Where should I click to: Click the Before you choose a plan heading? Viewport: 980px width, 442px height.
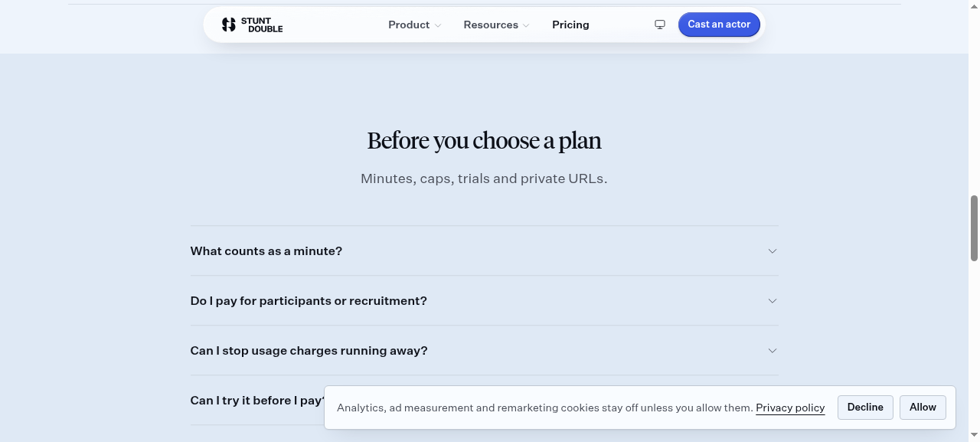(484, 141)
